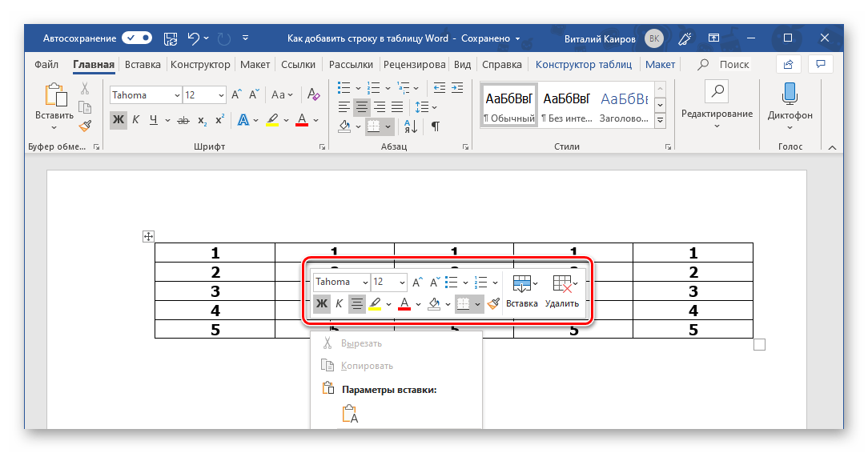Open the Change Case Aa dropdown
Screen dimensions: 868x453
[282, 94]
